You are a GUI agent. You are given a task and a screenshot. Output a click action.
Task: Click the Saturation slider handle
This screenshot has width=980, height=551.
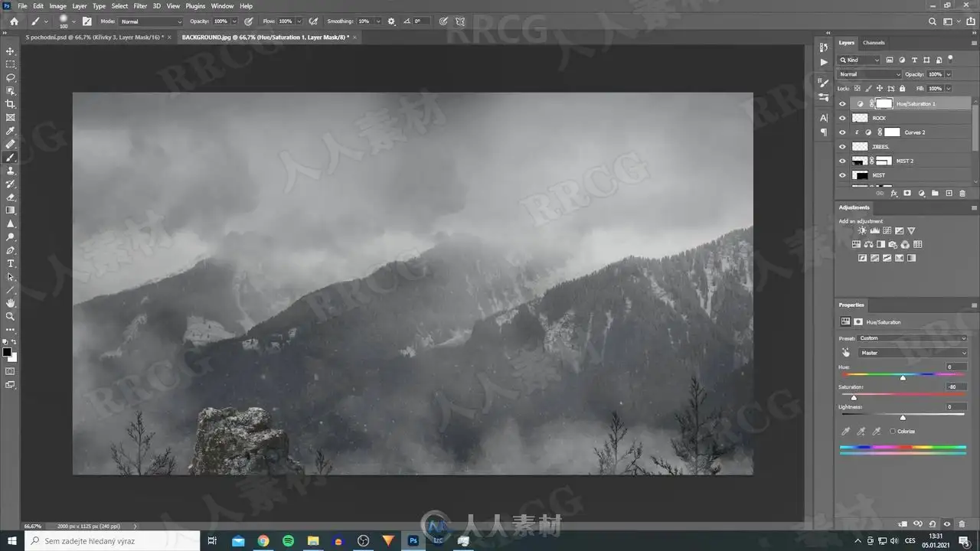pos(854,397)
